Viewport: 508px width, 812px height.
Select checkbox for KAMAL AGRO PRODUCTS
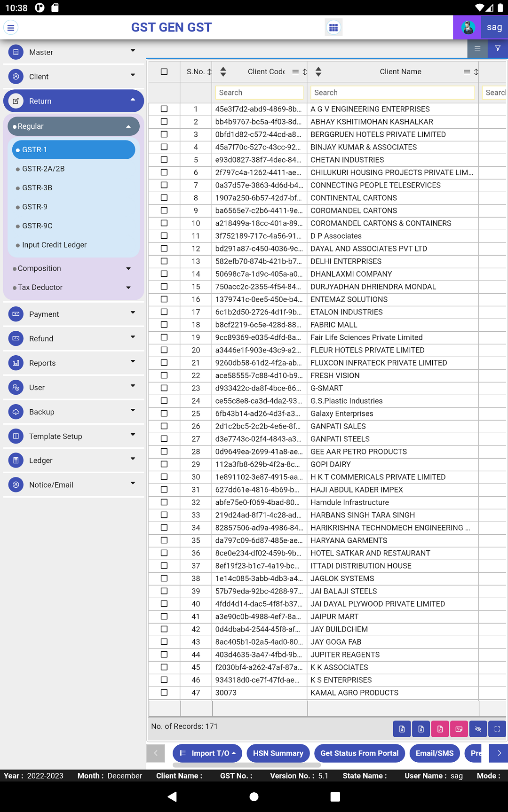pyautogui.click(x=164, y=693)
